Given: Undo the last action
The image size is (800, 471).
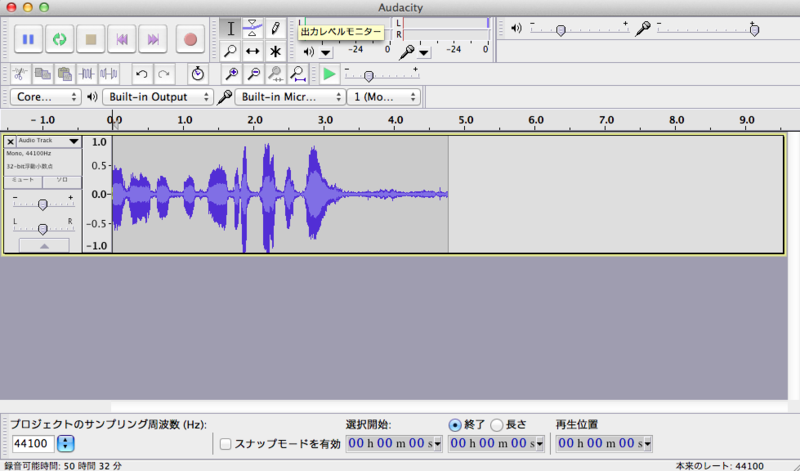Looking at the screenshot, I should coord(142,75).
